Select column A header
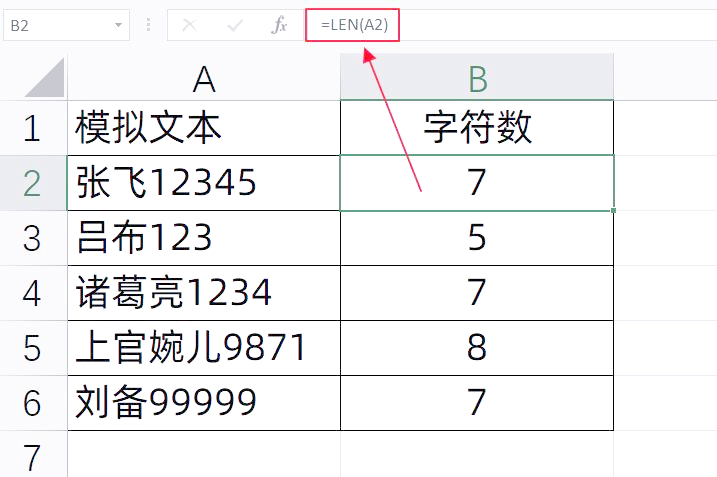 point(204,78)
